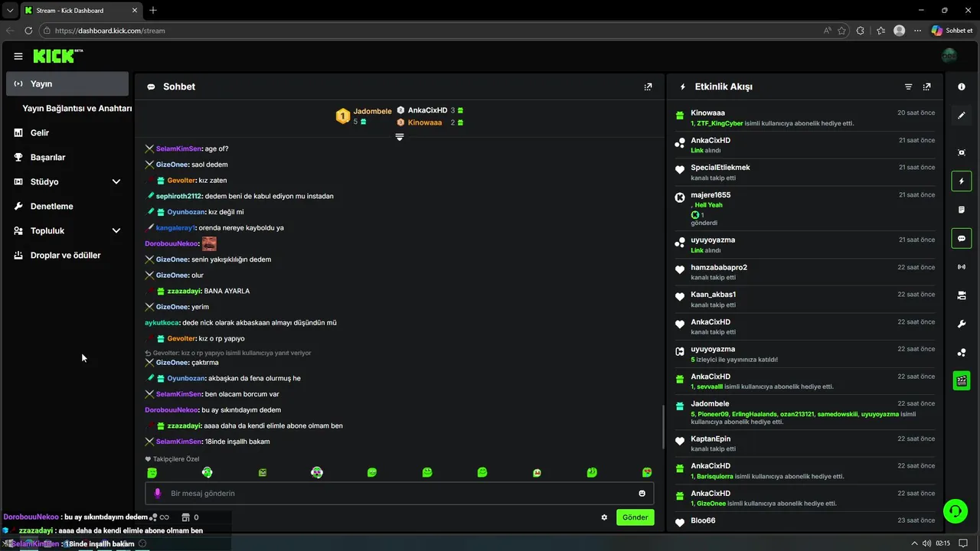Open Yayın Bağlantısı ve Anahtarı

(77, 109)
